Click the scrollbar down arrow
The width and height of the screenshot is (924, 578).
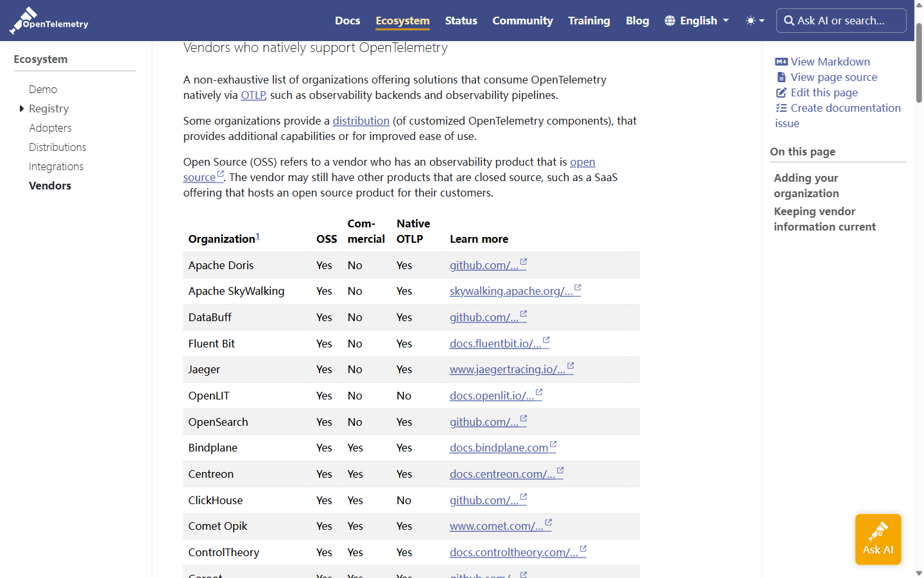(919, 572)
